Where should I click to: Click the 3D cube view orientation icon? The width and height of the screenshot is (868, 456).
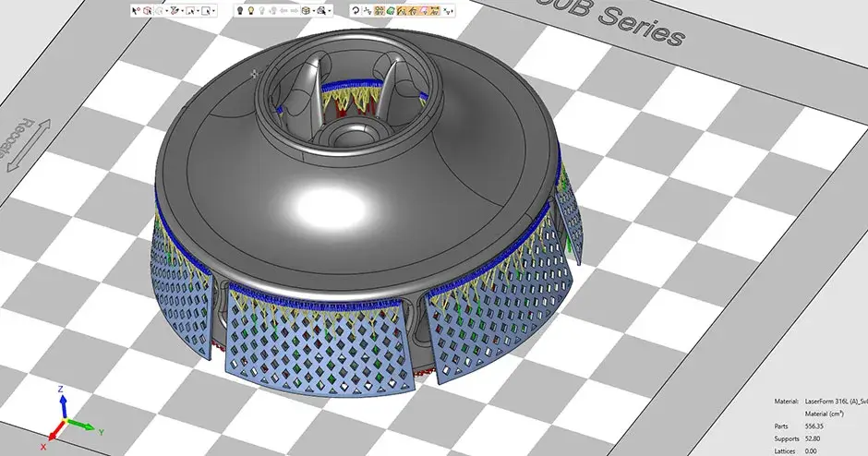coord(304,11)
